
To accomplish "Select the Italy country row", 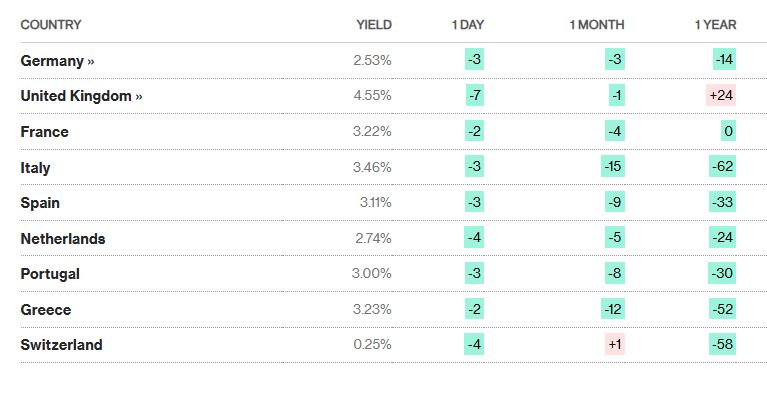I will [x=393, y=167].
